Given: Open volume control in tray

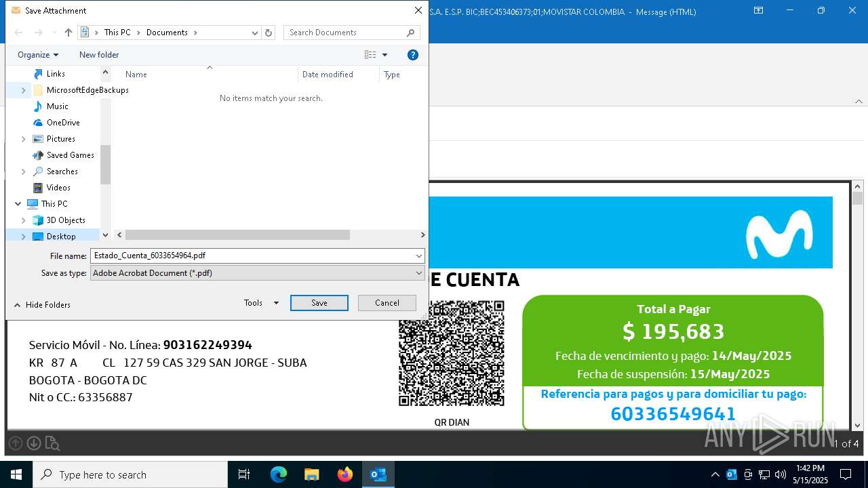Looking at the screenshot, I should pos(781,474).
